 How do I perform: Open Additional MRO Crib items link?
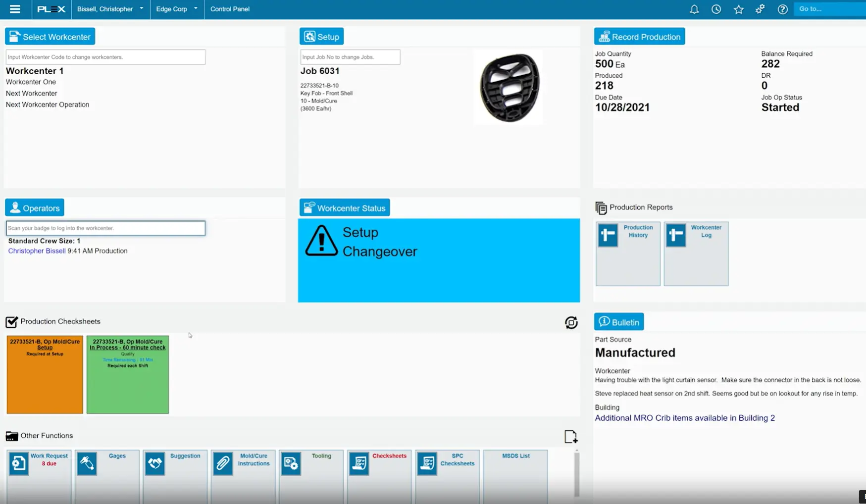tap(685, 418)
